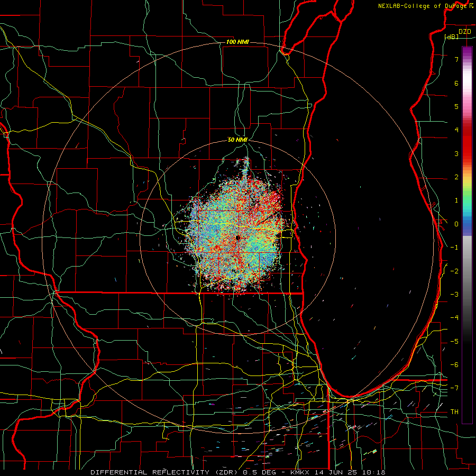Viewport: 476px width, 476px height.
Task: Click the "KMKX" station identifier in caption
Action: (300, 472)
